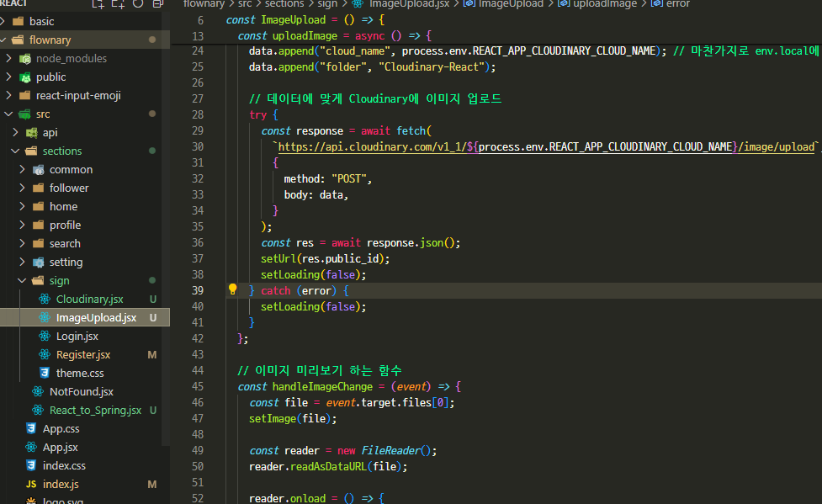The height and width of the screenshot is (504, 822).
Task: Click the New Folder icon in explorer header
Action: [118, 3]
